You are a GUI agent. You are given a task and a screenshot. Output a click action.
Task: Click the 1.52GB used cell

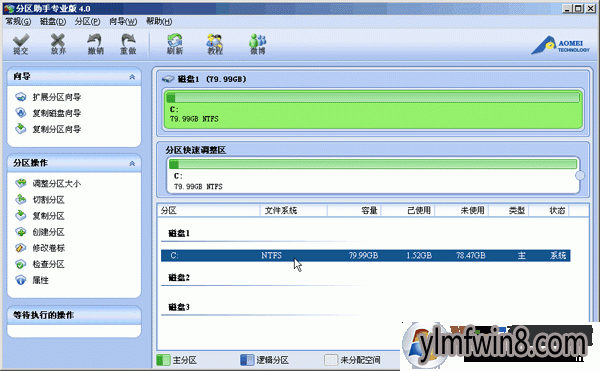click(x=419, y=255)
